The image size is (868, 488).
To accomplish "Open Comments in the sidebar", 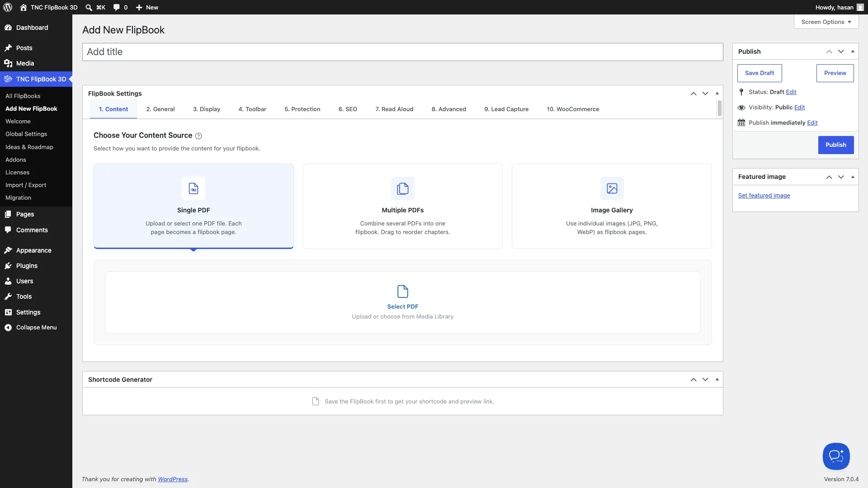I will 36,230.
